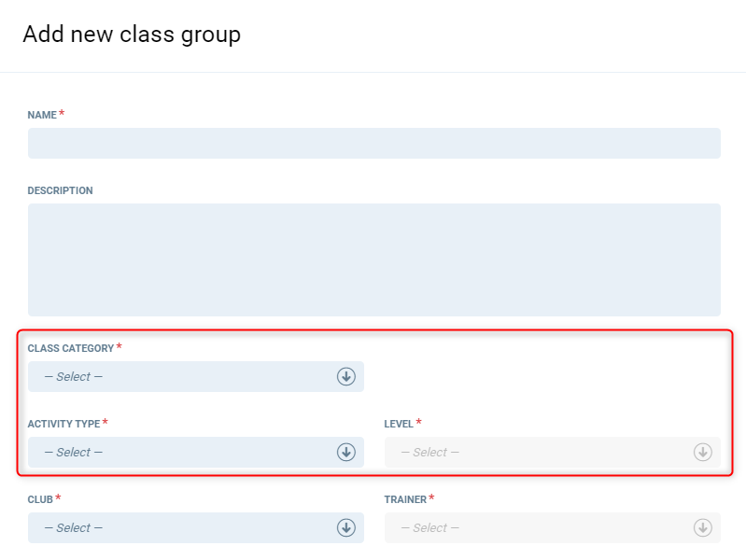This screenshot has width=746, height=560.
Task: Click the Activity Type down-arrow icon
Action: [x=346, y=452]
